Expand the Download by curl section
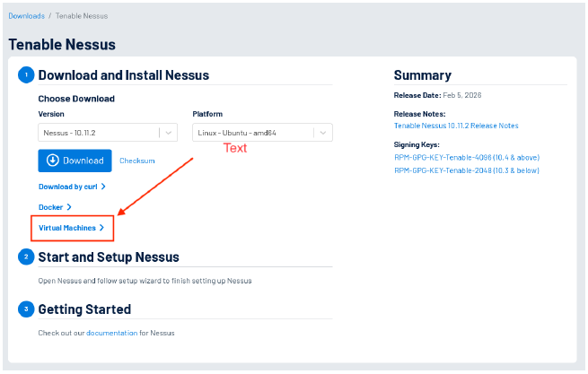Viewport: 588px width, 374px height. coord(72,187)
